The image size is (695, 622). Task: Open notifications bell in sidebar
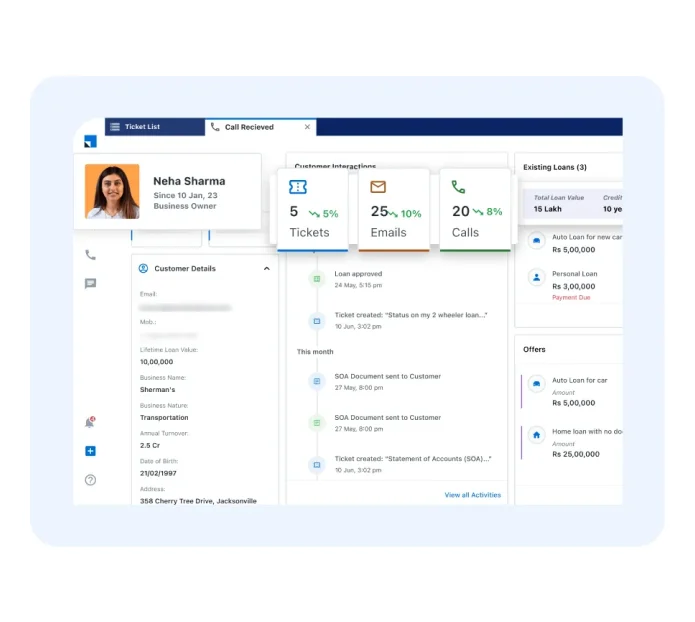pyautogui.click(x=90, y=422)
